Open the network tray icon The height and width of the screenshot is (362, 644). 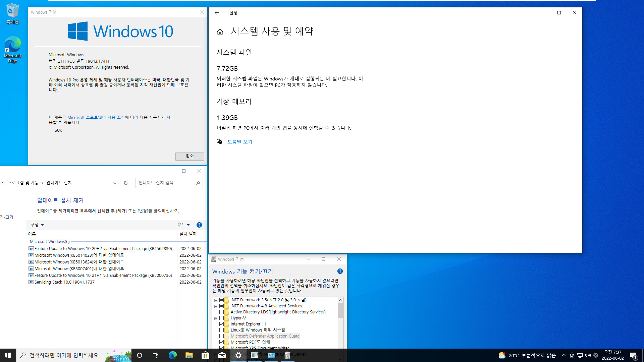[x=580, y=355]
